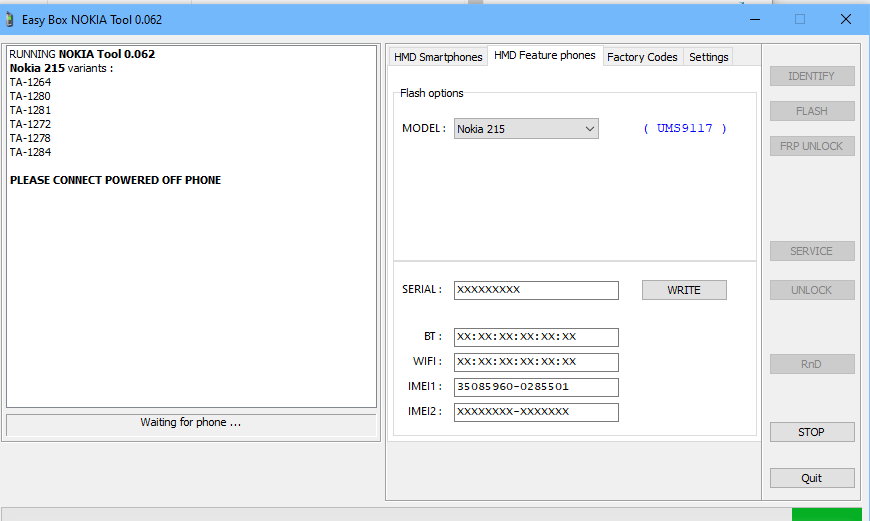The width and height of the screenshot is (870, 521).
Task: Select the TA-1278 variant line
Action: coord(31,138)
